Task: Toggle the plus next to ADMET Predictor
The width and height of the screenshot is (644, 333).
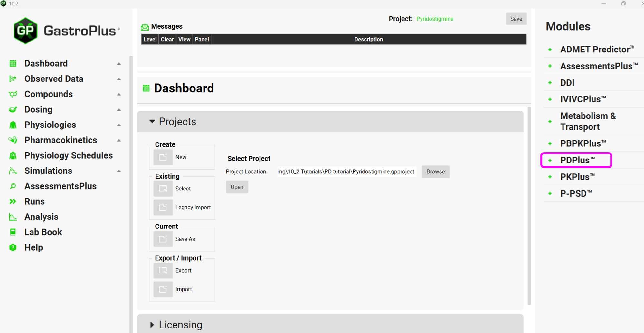Action: 550,50
